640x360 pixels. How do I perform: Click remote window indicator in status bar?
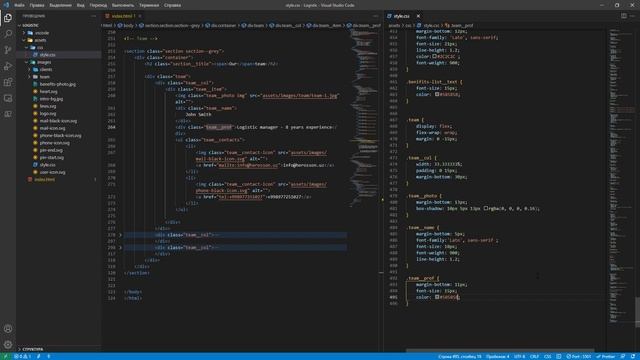5,356
